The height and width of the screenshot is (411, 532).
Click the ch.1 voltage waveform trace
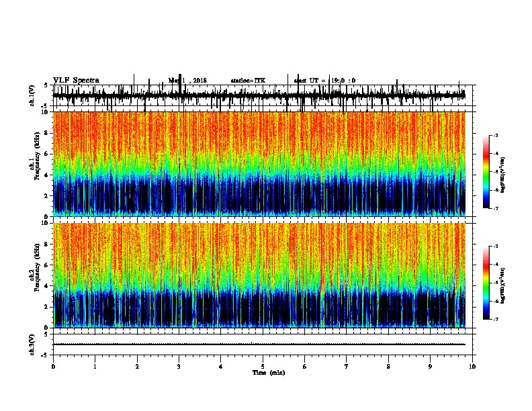pos(259,95)
